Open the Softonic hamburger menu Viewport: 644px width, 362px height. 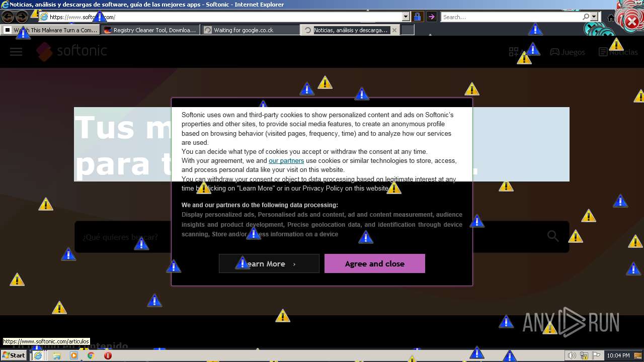(x=16, y=52)
